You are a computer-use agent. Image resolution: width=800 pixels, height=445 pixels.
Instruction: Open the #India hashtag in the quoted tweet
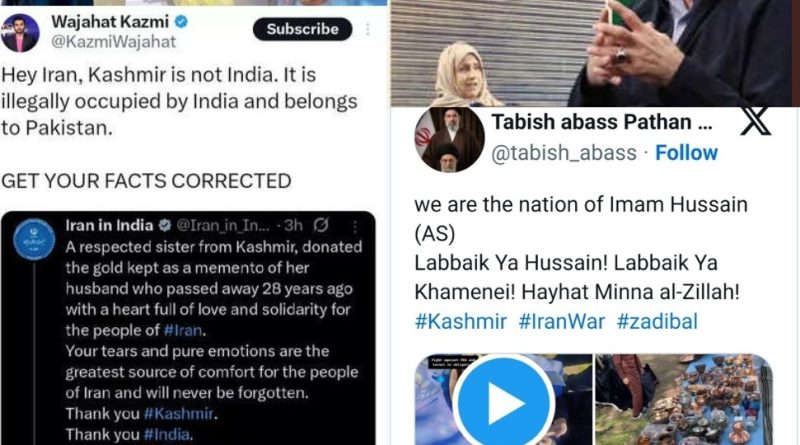pyautogui.click(x=166, y=435)
